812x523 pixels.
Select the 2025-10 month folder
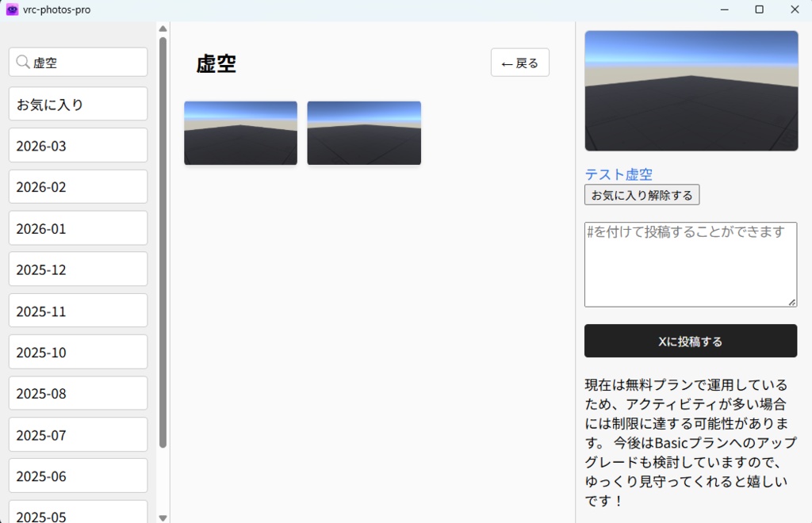point(77,352)
